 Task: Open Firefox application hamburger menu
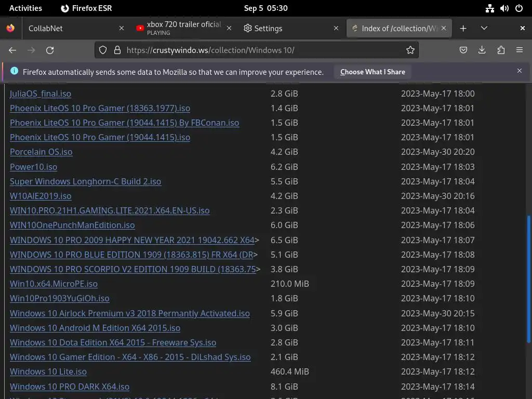pyautogui.click(x=520, y=50)
